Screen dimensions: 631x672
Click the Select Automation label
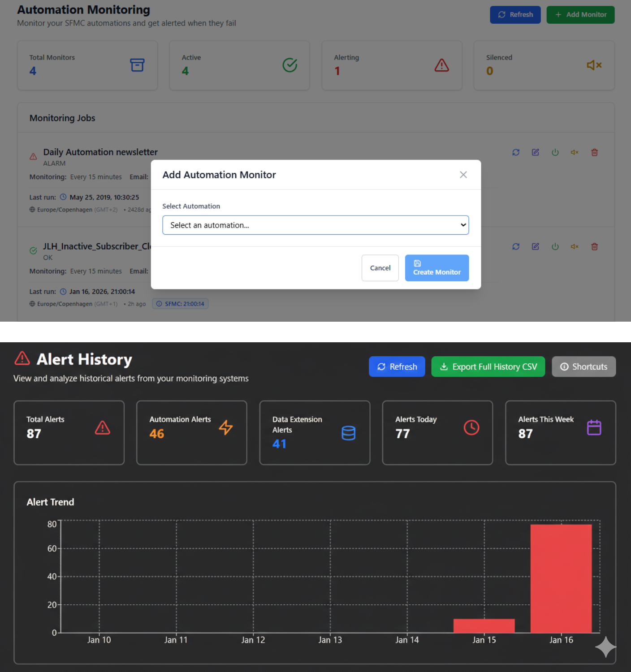click(x=191, y=206)
